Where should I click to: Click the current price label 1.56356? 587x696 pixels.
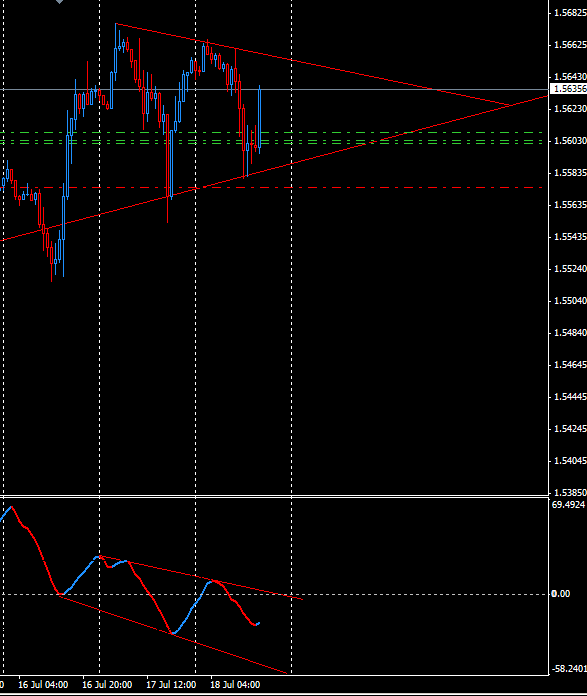(x=568, y=89)
